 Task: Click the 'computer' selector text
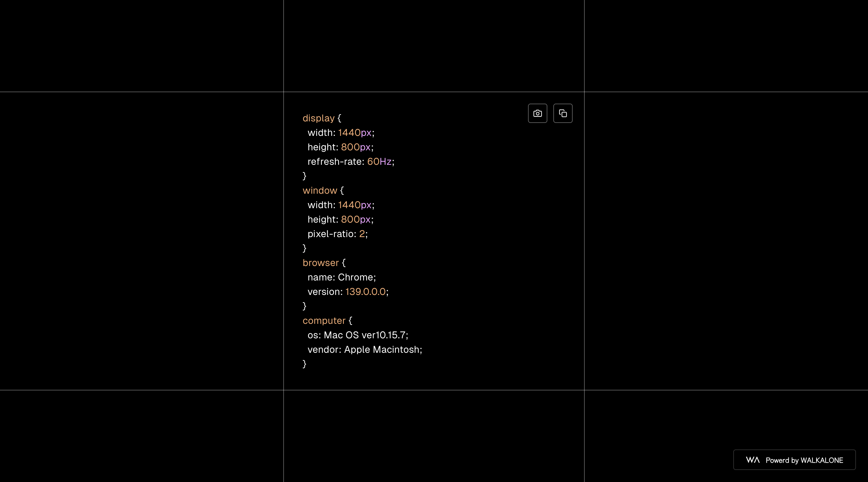coord(324,321)
